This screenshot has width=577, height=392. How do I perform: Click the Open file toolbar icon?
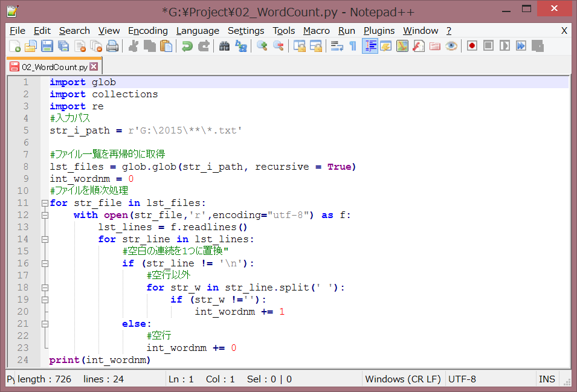click(31, 47)
